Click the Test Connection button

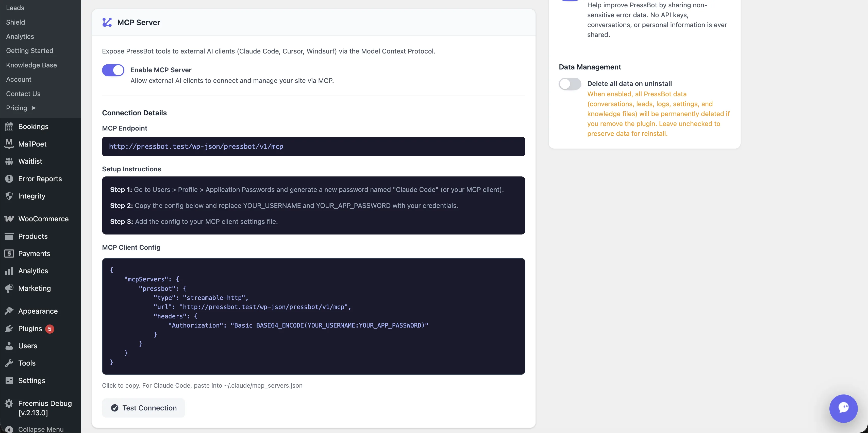click(144, 408)
